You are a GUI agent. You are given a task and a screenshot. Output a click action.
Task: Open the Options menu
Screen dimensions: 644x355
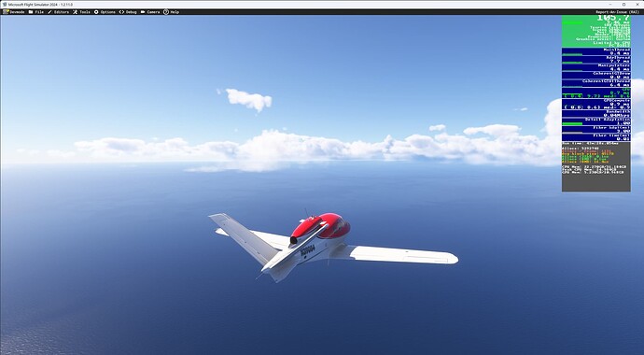pos(105,12)
